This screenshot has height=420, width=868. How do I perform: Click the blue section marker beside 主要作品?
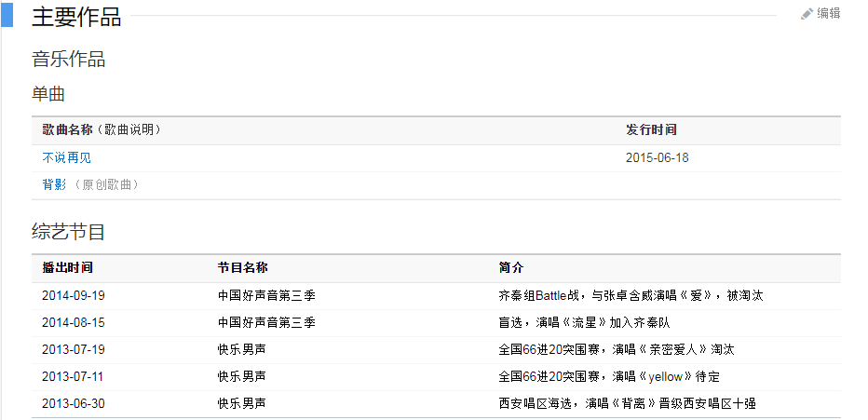click(7, 15)
